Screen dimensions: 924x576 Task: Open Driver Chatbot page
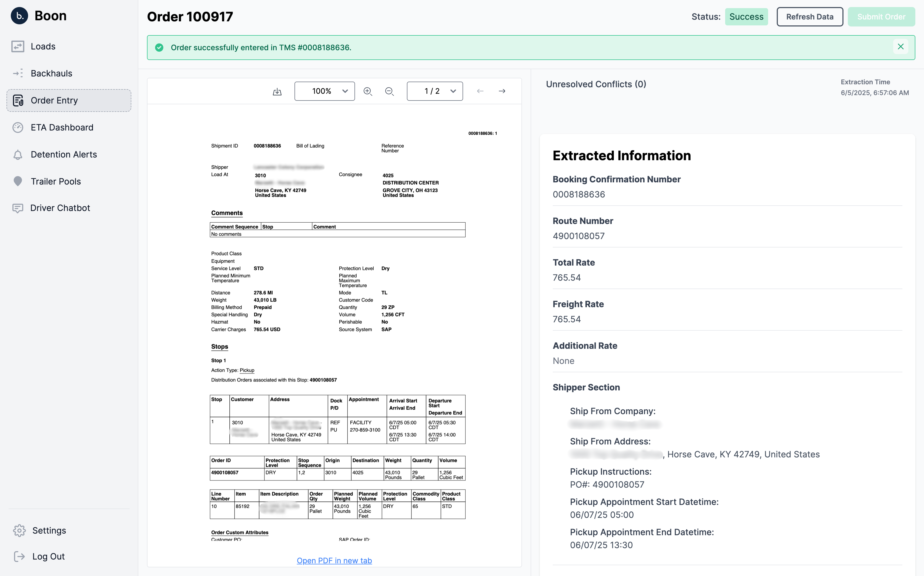(60, 208)
